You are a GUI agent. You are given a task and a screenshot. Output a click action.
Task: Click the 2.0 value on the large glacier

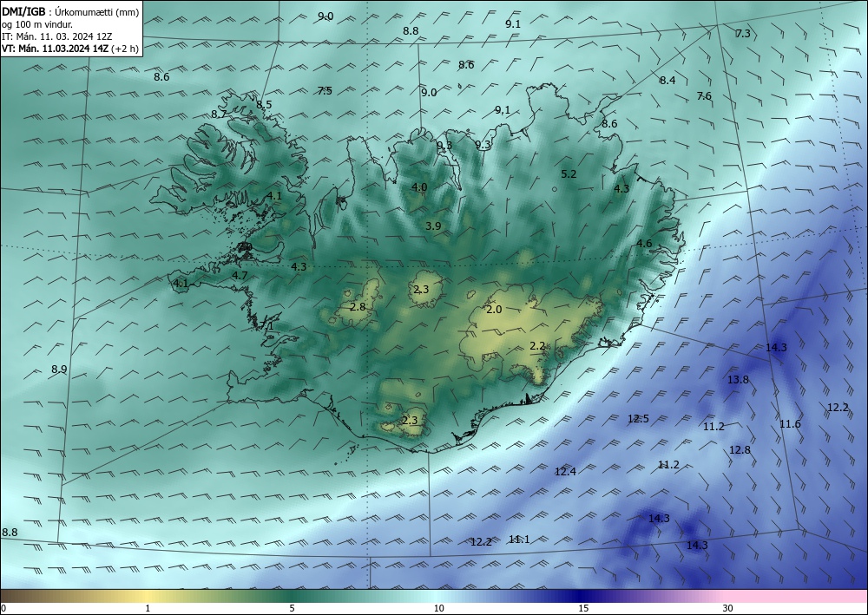(494, 310)
